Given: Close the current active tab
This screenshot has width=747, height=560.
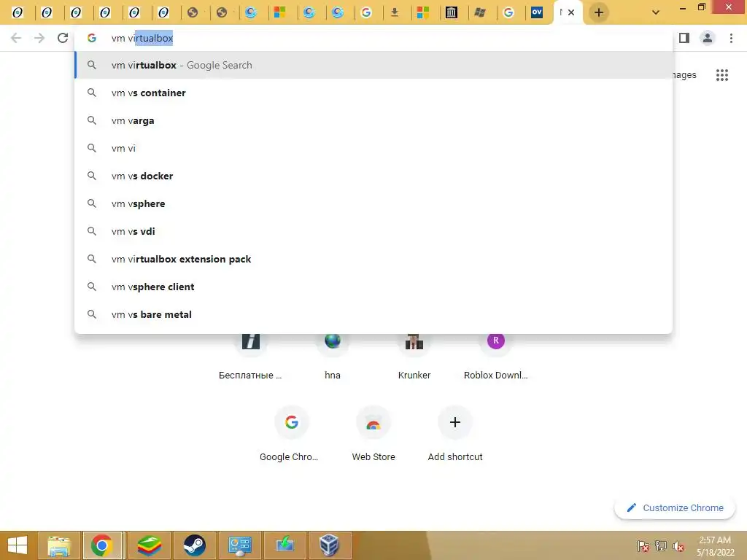Looking at the screenshot, I should point(571,12).
